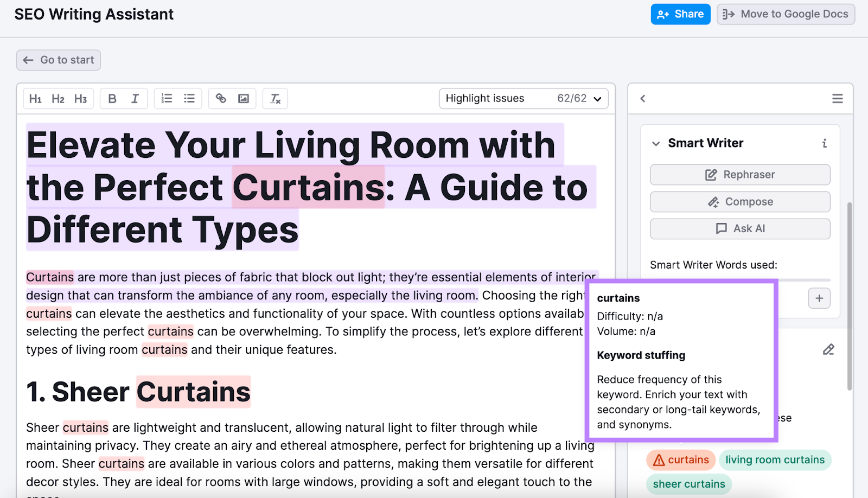Apply Heading 1 style
The width and height of the screenshot is (868, 498).
[x=35, y=98]
